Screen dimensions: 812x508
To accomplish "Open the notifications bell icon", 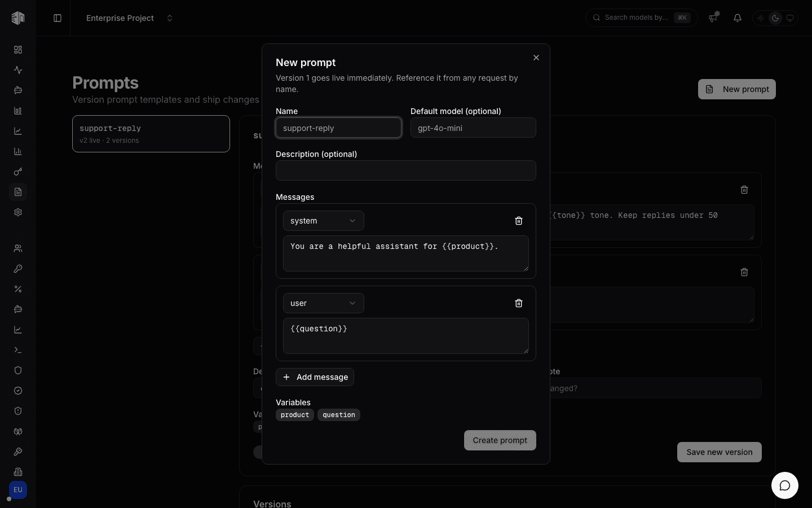I will pyautogui.click(x=738, y=18).
